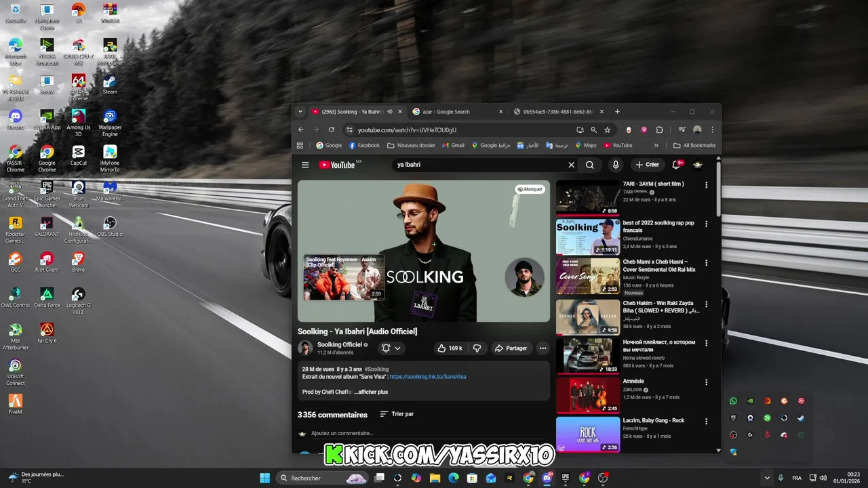868x488 pixels.
Task: Clear the YouTube search text
Action: (x=571, y=165)
